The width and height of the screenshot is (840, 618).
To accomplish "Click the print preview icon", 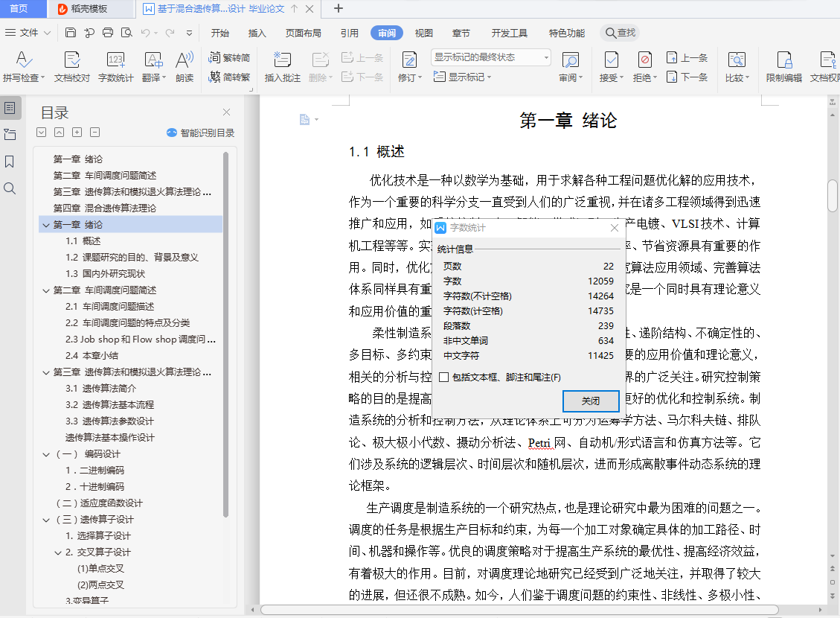I will click(126, 33).
